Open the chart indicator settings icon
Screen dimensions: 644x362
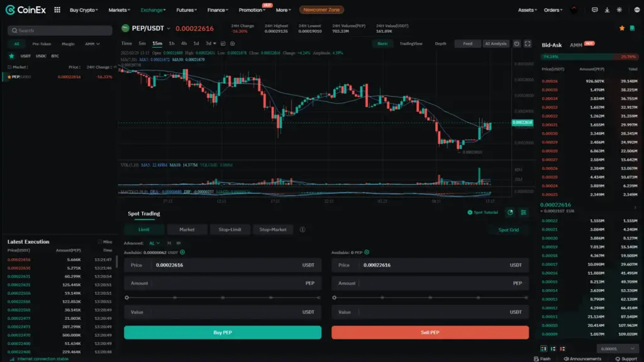coord(233,43)
